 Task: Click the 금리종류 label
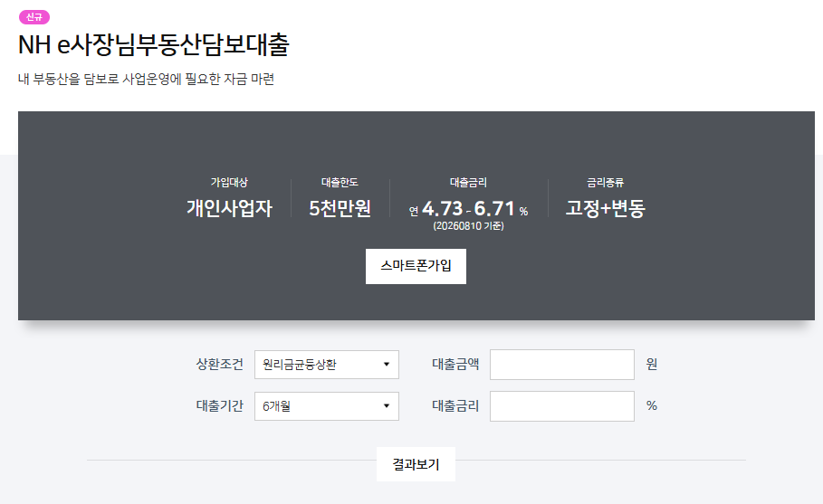[605, 183]
